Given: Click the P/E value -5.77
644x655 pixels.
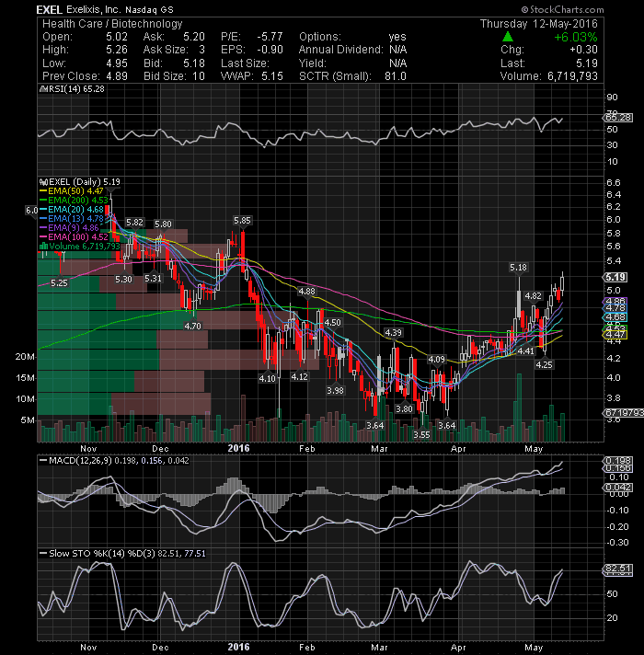Looking at the screenshot, I should click(x=270, y=37).
